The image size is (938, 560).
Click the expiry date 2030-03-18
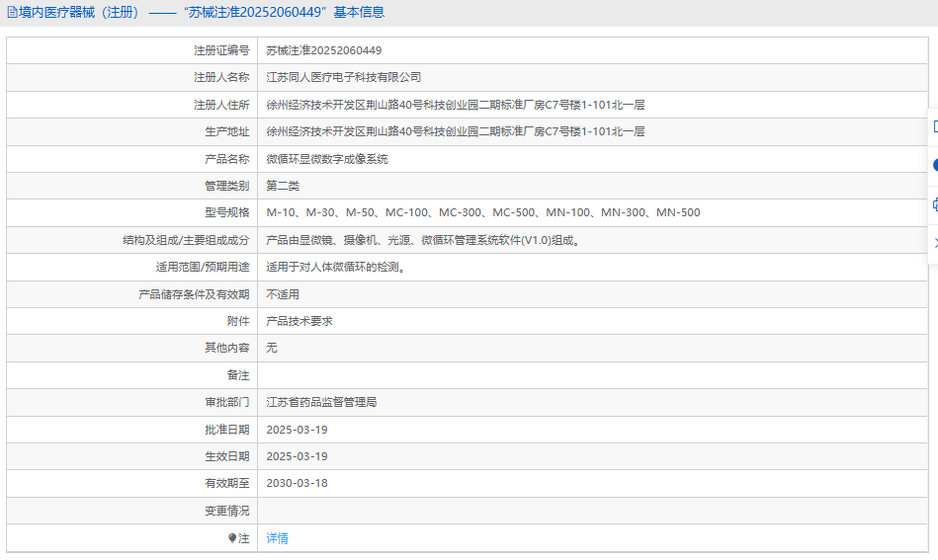click(x=297, y=483)
